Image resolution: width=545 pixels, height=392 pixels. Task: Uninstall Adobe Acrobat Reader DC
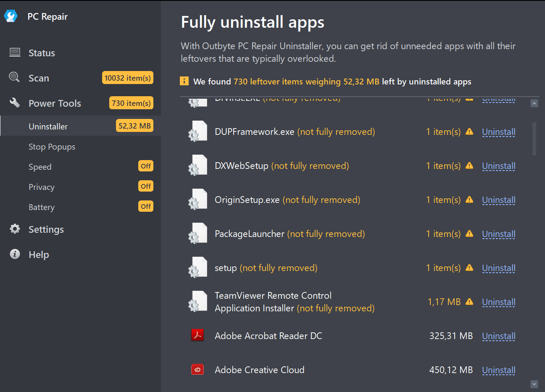498,336
